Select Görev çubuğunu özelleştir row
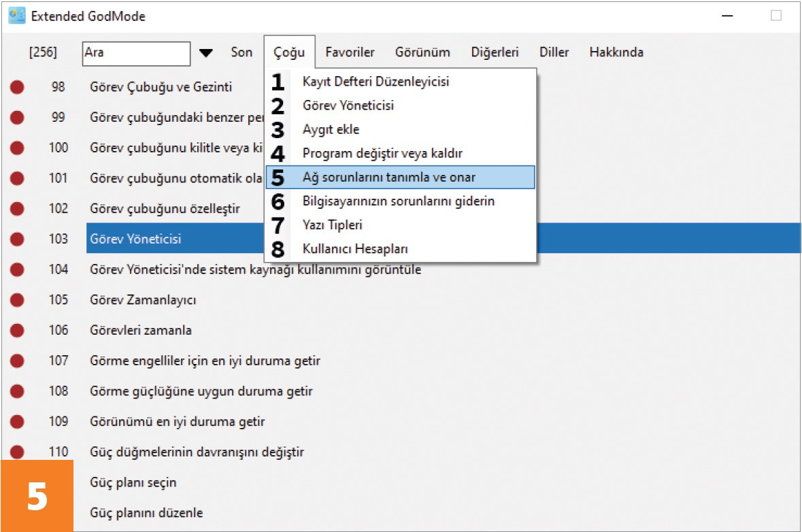The height and width of the screenshot is (532, 802). pos(165,209)
